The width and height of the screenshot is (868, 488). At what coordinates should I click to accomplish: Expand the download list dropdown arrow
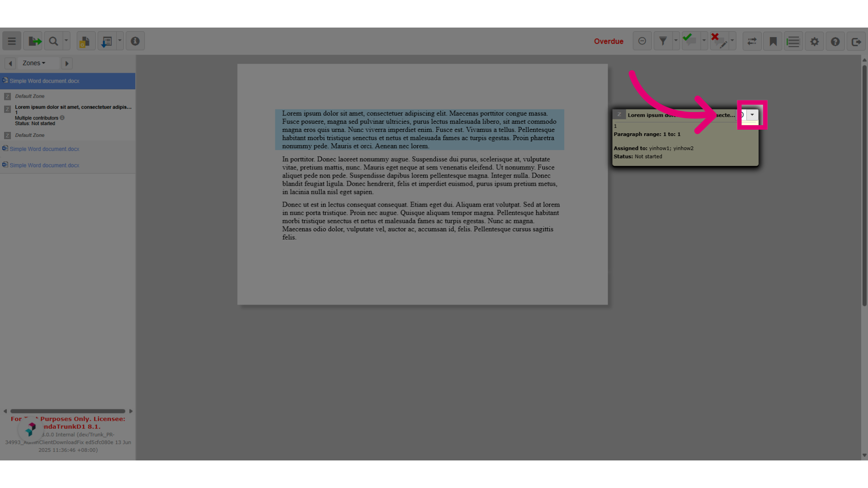(120, 41)
